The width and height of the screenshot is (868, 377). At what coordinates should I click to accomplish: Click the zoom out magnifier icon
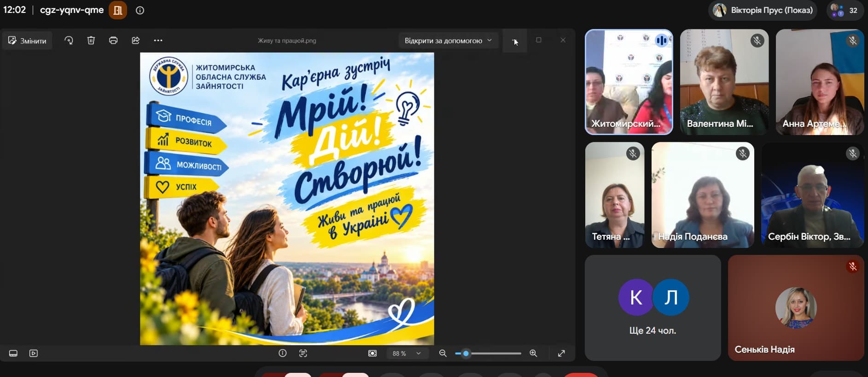[x=443, y=353]
